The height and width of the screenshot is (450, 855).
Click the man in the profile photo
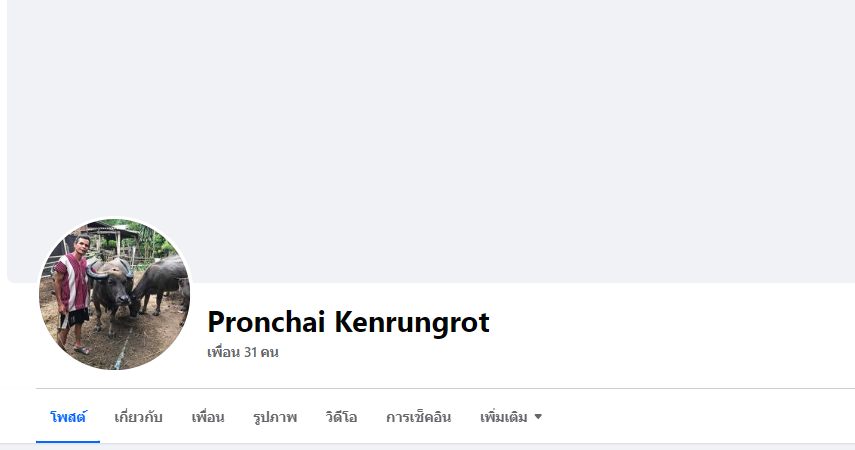73,292
